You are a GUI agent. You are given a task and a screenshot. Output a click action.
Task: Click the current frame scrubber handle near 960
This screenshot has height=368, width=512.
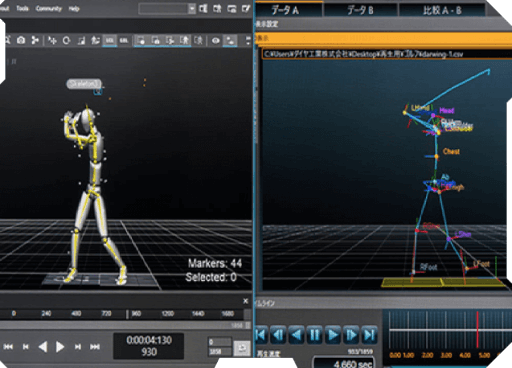(x=127, y=314)
